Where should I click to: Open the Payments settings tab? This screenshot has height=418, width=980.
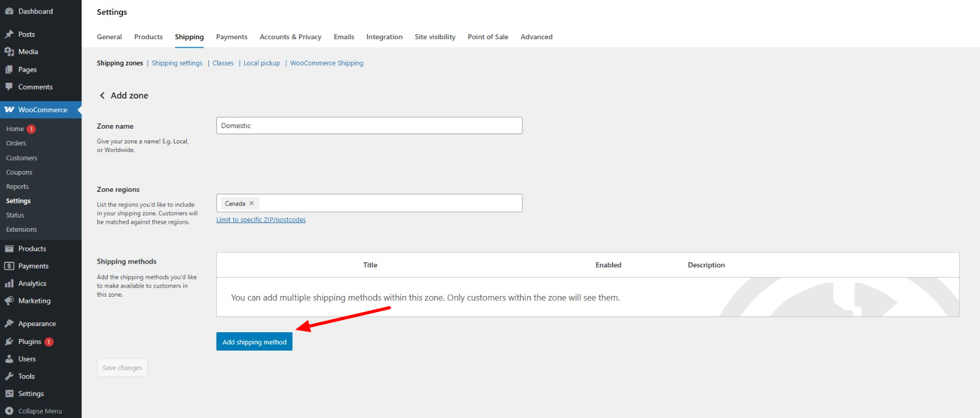(232, 37)
